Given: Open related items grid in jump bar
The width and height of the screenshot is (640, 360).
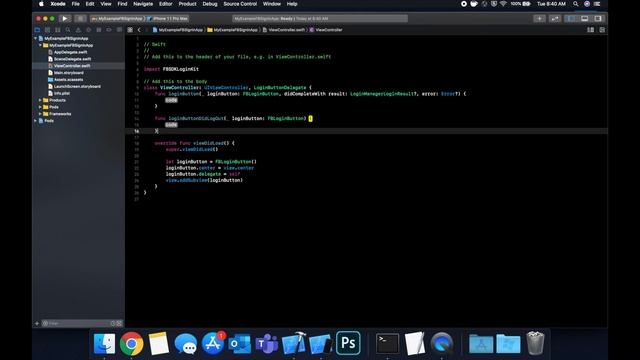Looking at the screenshot, I should click(130, 30).
